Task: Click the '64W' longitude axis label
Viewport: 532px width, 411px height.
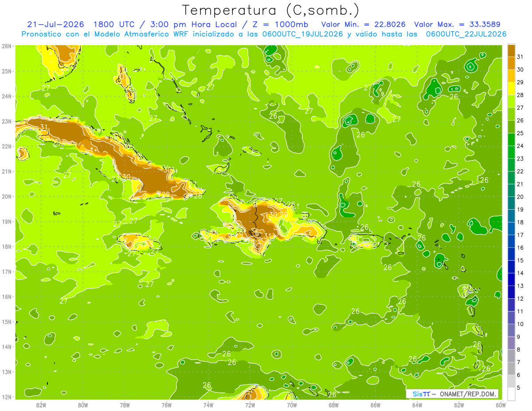Action: (417, 405)
